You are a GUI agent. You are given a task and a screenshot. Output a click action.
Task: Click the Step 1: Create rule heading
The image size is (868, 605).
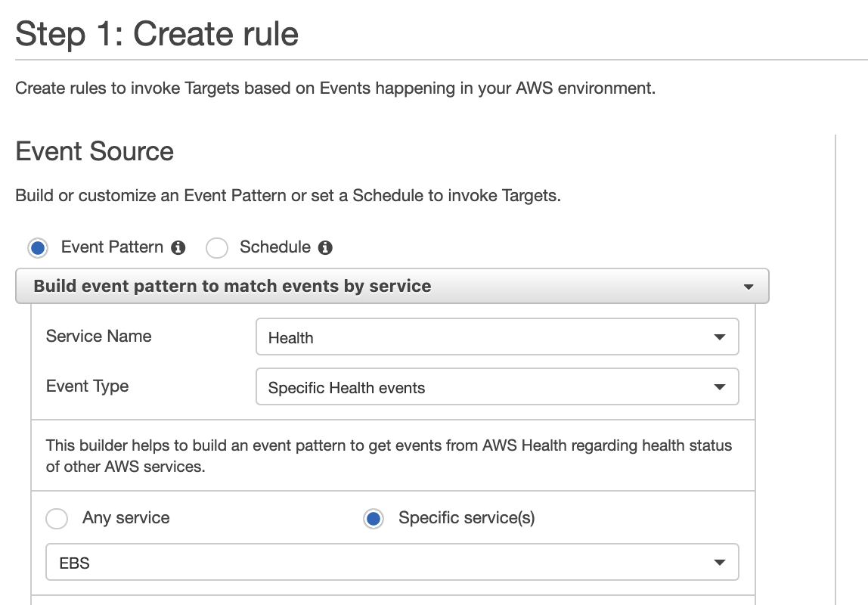(x=157, y=34)
